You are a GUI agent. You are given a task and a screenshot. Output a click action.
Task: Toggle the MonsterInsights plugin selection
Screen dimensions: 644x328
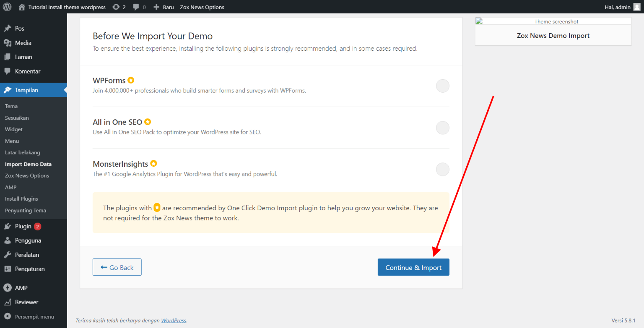click(x=442, y=170)
